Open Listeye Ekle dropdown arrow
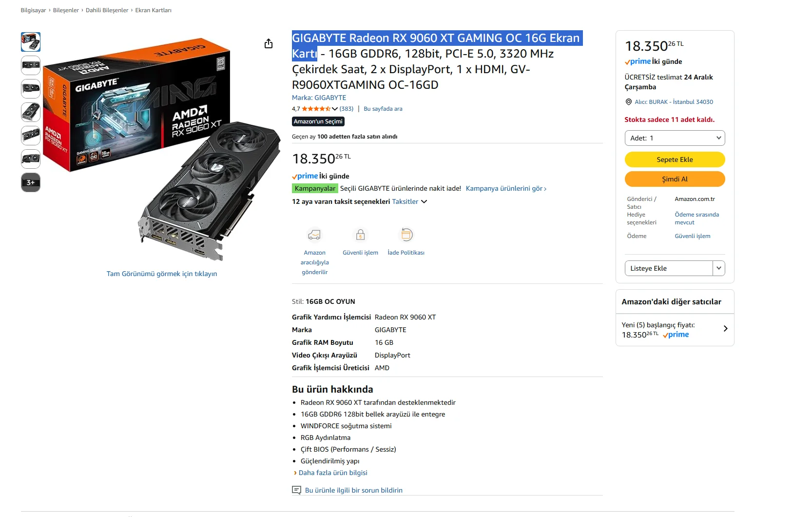 coord(719,268)
